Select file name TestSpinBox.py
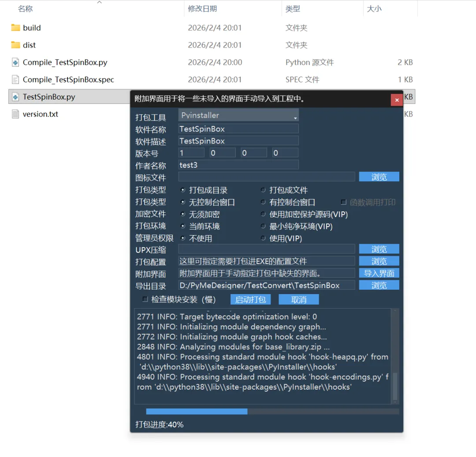The width and height of the screenshot is (476, 457). 49,97
